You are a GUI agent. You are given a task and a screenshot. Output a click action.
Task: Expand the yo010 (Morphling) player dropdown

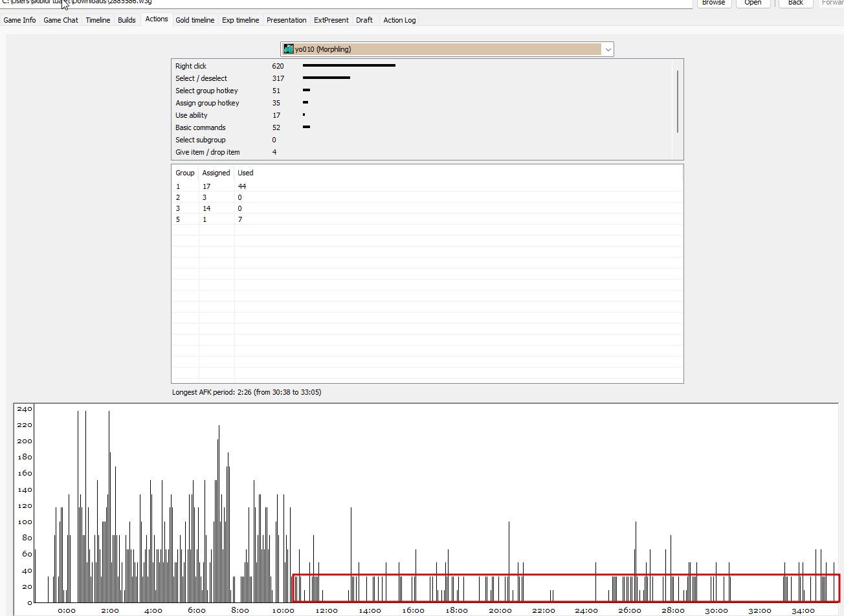pos(608,49)
